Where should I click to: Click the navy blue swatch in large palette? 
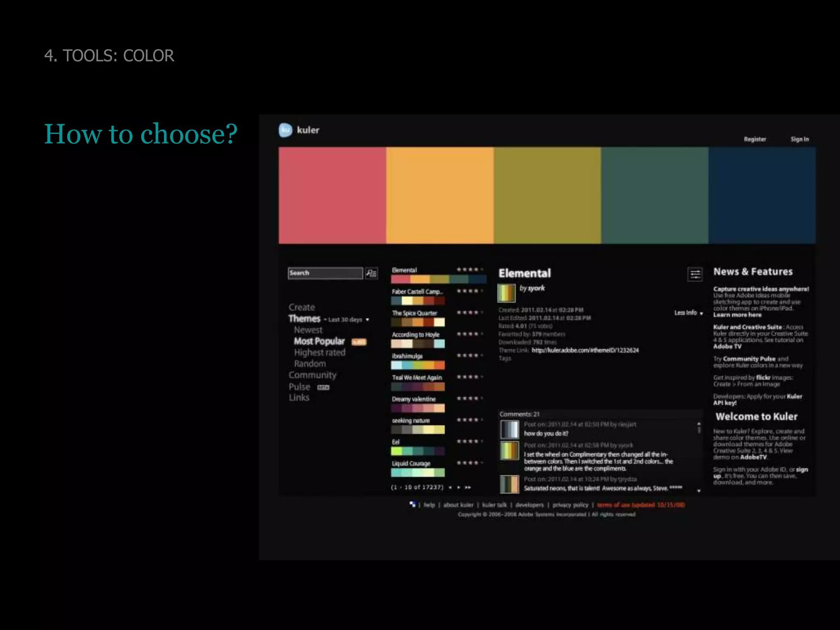pyautogui.click(x=762, y=195)
